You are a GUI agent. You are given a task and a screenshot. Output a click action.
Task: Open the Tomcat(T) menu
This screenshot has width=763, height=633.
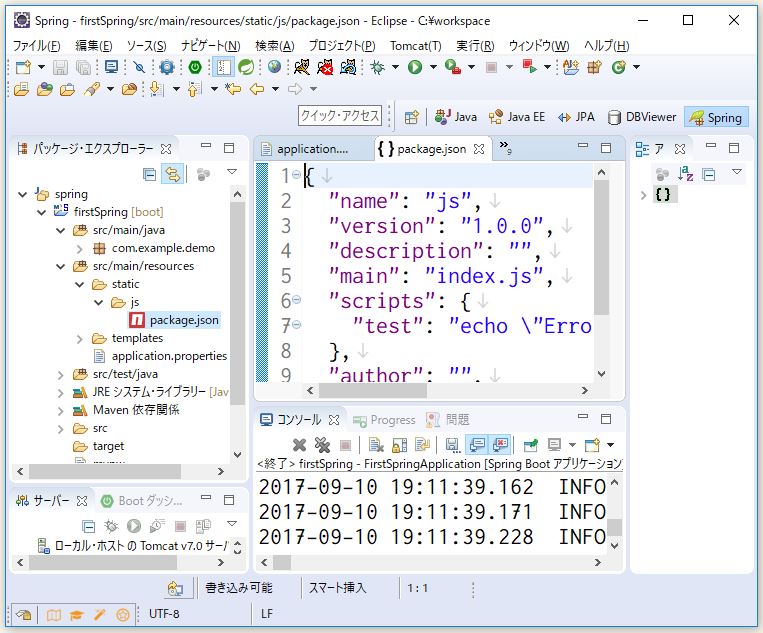point(416,46)
